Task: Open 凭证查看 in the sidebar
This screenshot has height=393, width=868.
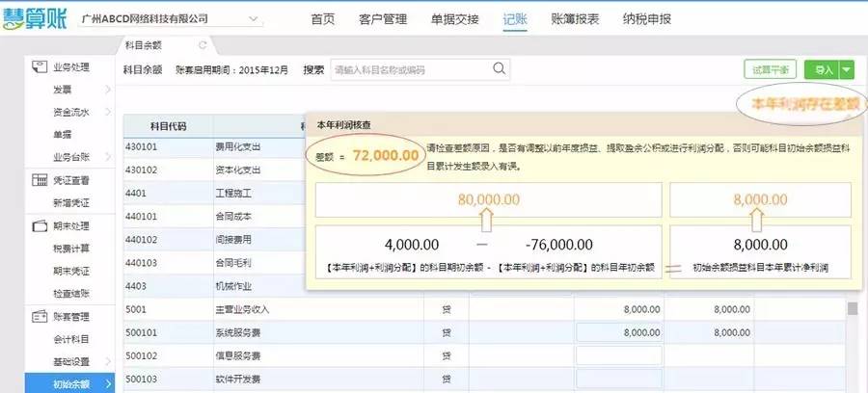Action: pos(70,180)
